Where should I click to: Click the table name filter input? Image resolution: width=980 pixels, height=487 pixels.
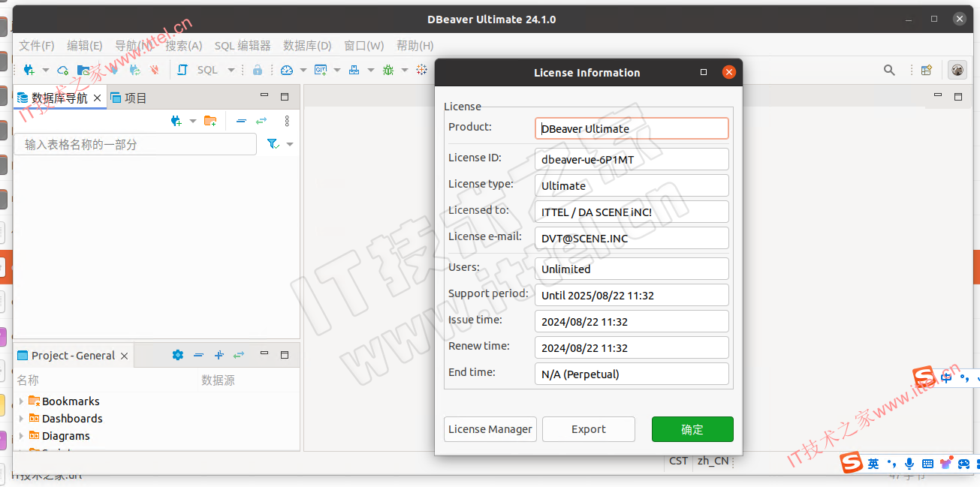point(135,144)
